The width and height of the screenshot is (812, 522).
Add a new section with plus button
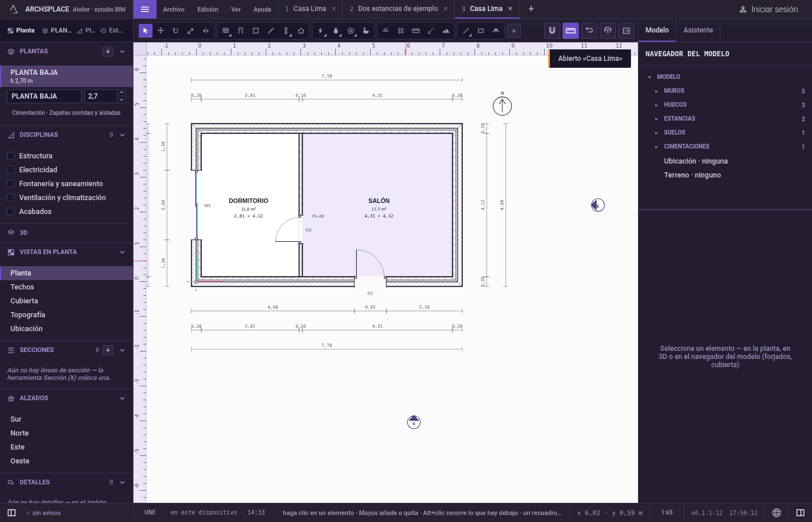pyautogui.click(x=108, y=350)
